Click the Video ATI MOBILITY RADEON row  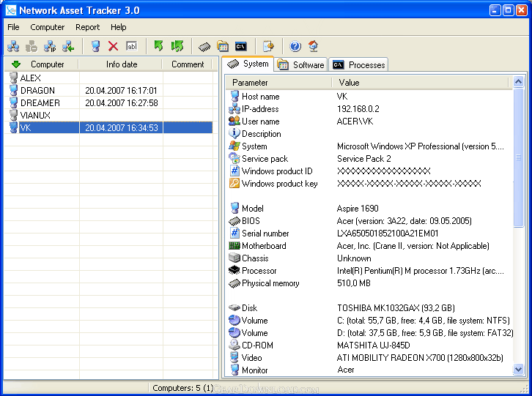370,358
